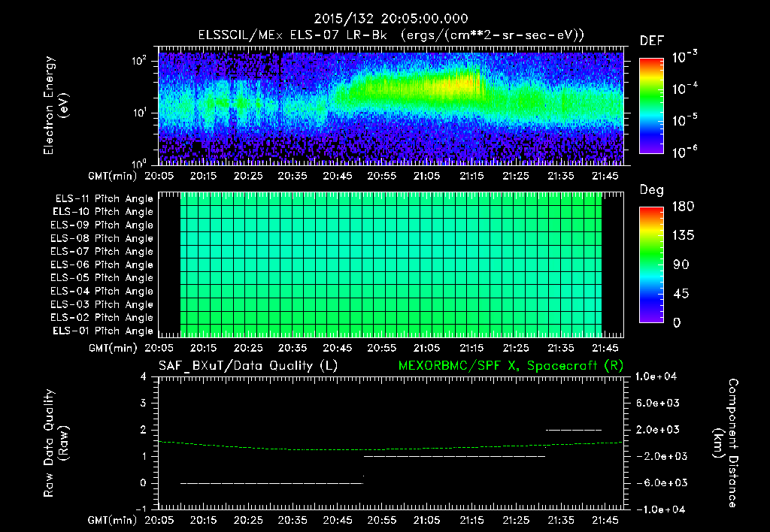Click GMT(min) label of the data quality plot
The width and height of the screenshot is (770, 532).
point(113,521)
